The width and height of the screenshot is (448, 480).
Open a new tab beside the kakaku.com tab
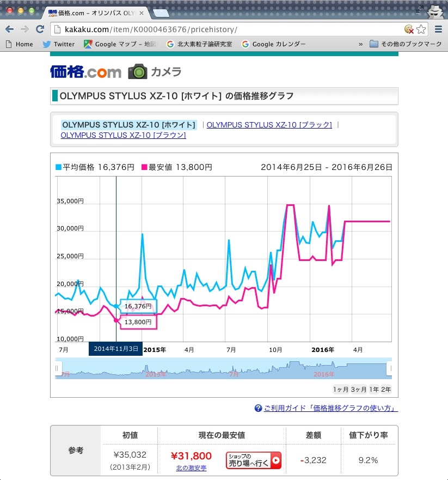[x=161, y=13]
